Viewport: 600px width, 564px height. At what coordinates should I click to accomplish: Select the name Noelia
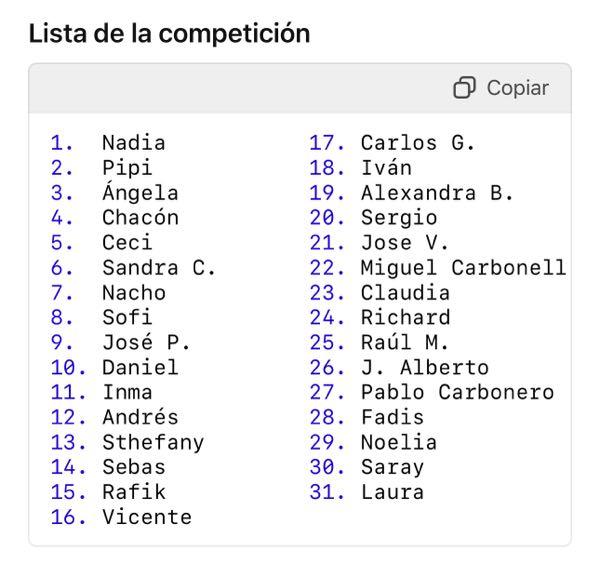(399, 443)
